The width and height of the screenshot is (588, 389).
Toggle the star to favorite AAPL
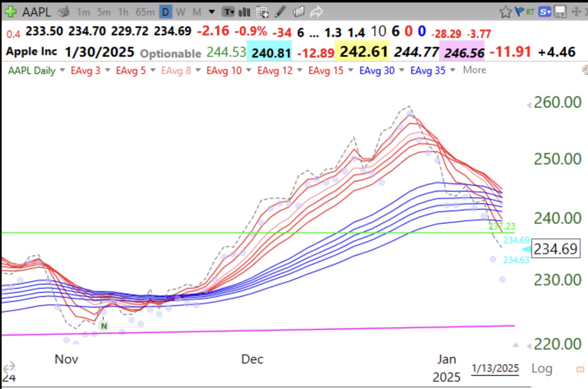click(x=506, y=12)
